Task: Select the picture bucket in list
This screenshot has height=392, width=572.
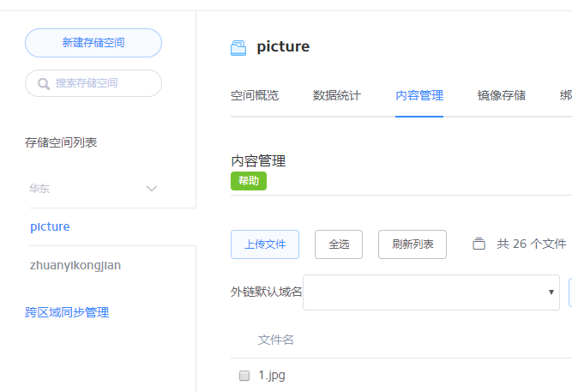Action: coord(50,226)
